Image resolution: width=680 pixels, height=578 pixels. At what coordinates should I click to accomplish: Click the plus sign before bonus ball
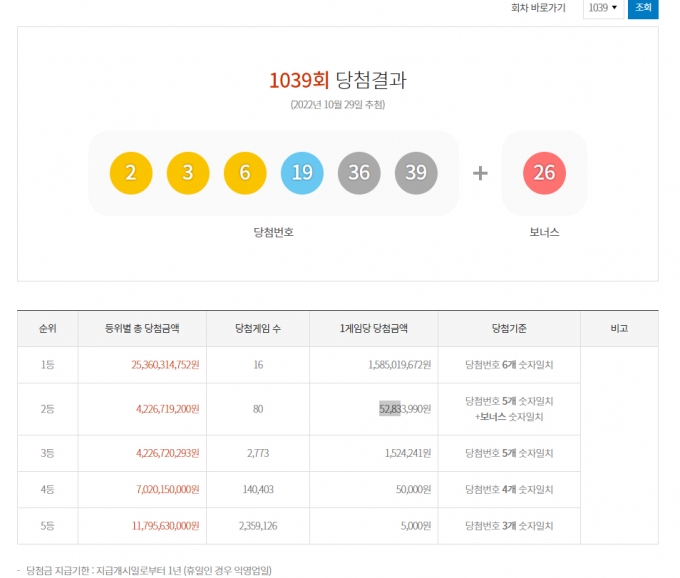pos(480,173)
